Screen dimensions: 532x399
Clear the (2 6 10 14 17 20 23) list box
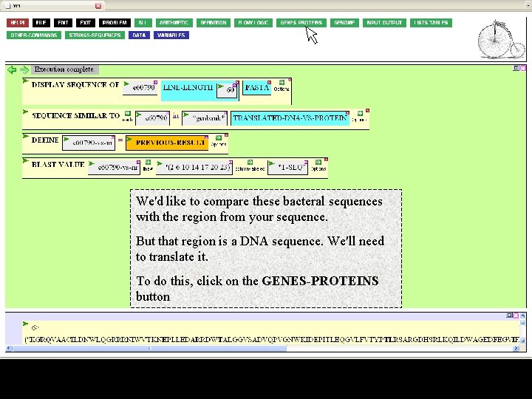coord(231,162)
